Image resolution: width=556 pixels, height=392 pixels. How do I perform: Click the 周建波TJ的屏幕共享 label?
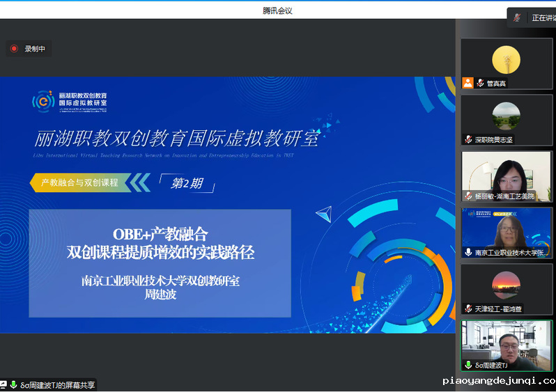(x=58, y=384)
